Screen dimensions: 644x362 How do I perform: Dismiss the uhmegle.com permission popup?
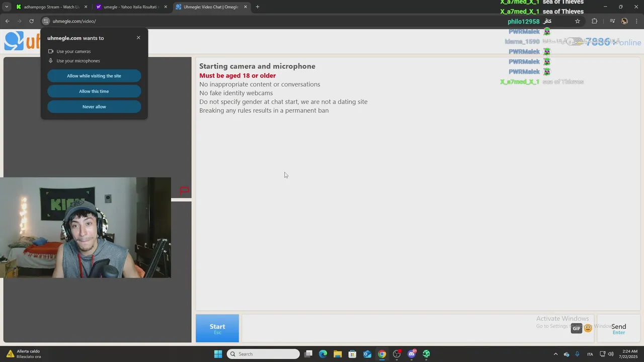(138, 38)
